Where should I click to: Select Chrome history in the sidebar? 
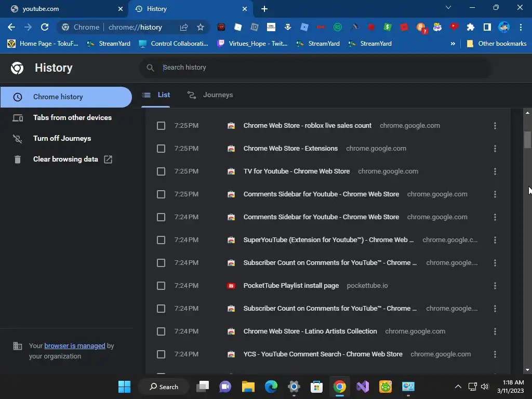tap(66, 97)
